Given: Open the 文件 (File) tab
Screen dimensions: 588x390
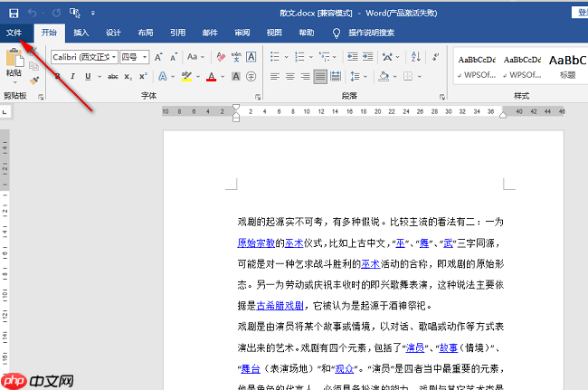Looking at the screenshot, I should point(14,33).
